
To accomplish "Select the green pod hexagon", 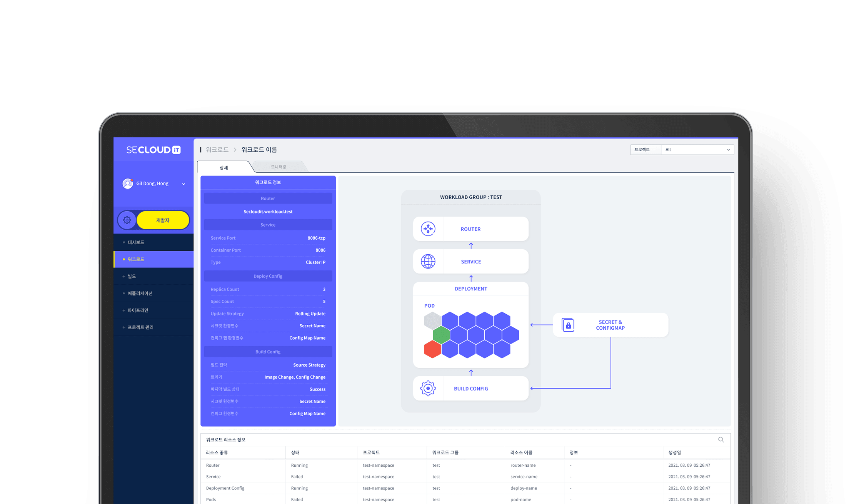I will tap(441, 335).
